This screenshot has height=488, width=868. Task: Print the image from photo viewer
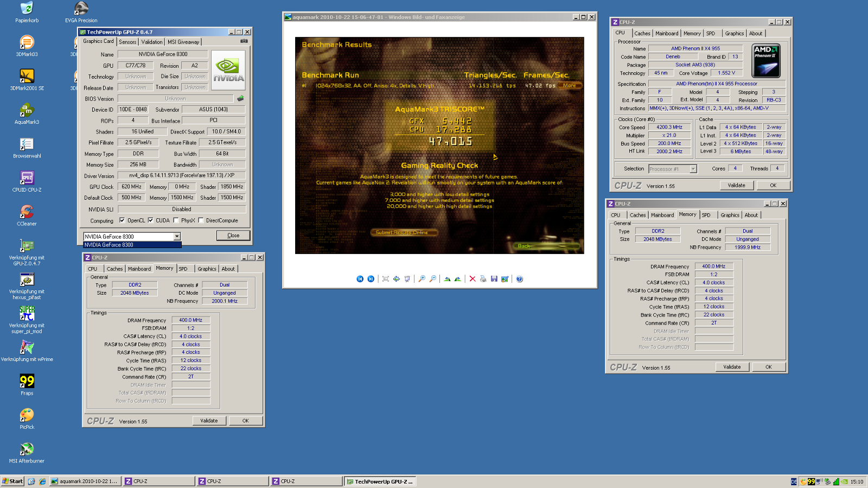[483, 279]
